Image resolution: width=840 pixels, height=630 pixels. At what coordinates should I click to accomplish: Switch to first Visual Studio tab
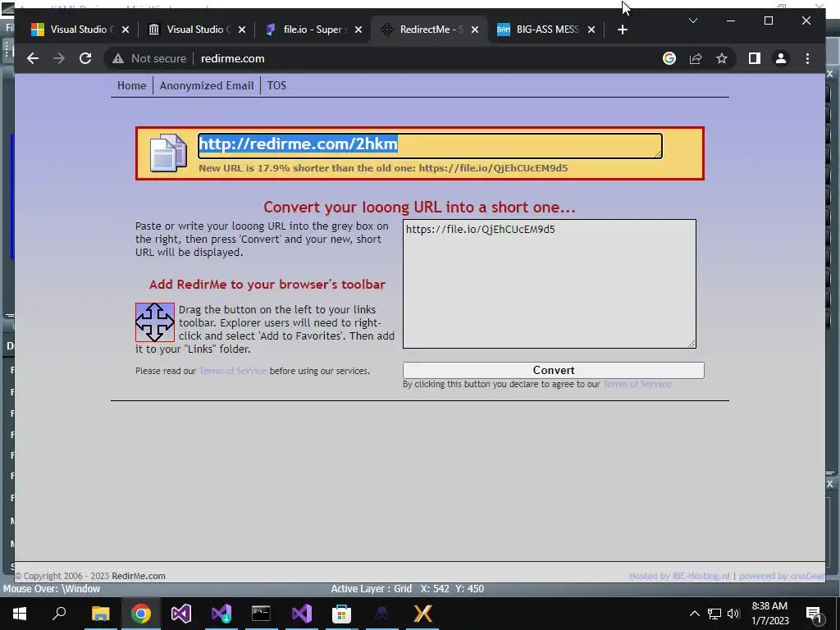coord(80,30)
